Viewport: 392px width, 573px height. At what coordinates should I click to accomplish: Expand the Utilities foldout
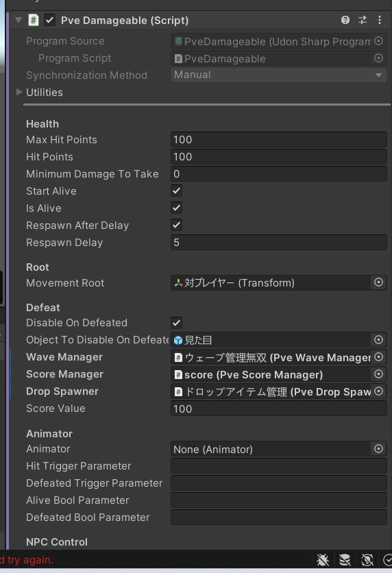(x=19, y=92)
